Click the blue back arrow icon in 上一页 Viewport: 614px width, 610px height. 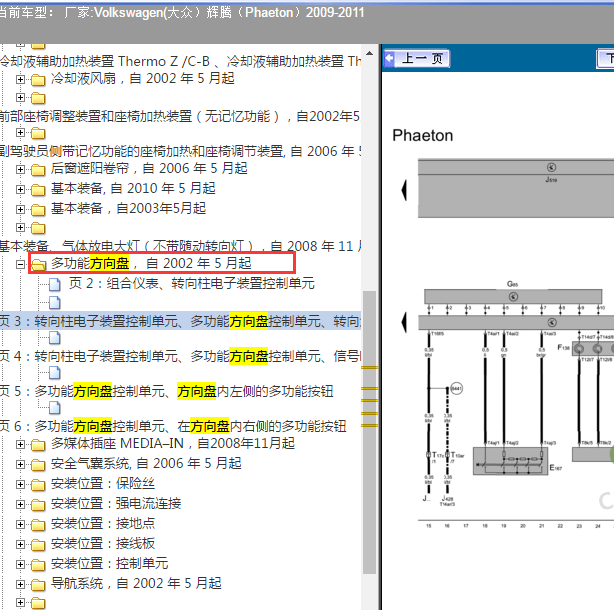coord(390,58)
